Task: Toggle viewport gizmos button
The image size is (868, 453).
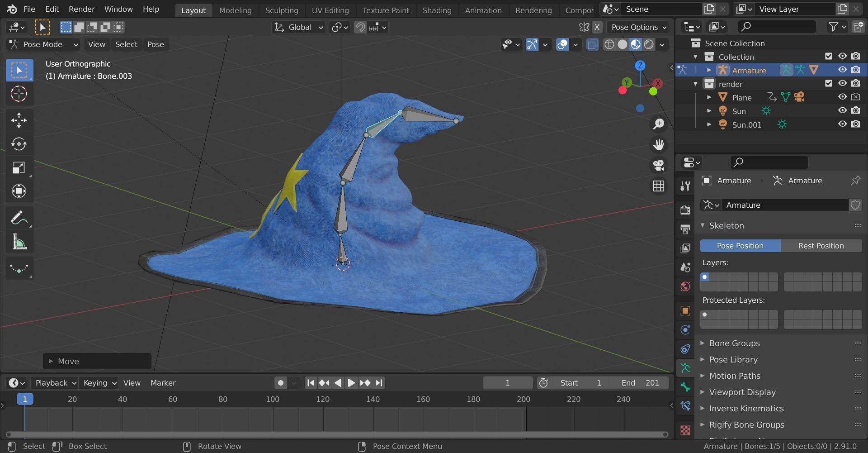Action: (x=532, y=44)
